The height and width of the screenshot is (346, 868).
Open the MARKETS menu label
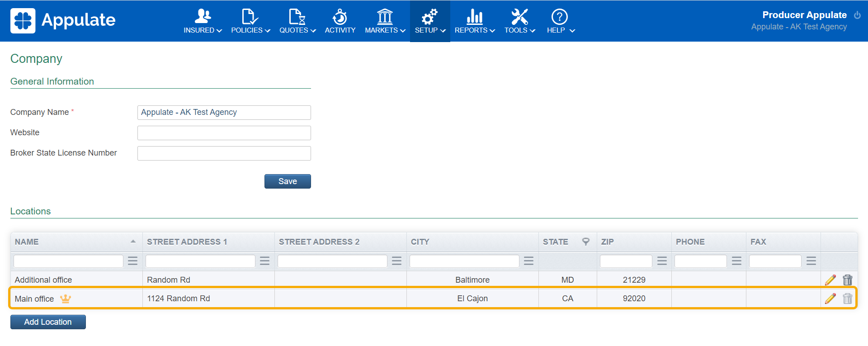coord(381,30)
